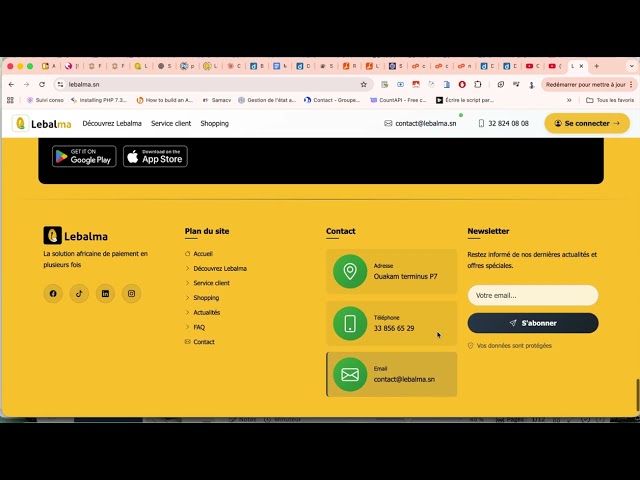Focus the Votre email newsletter field
Screen dimensions: 640x480
pos(533,295)
